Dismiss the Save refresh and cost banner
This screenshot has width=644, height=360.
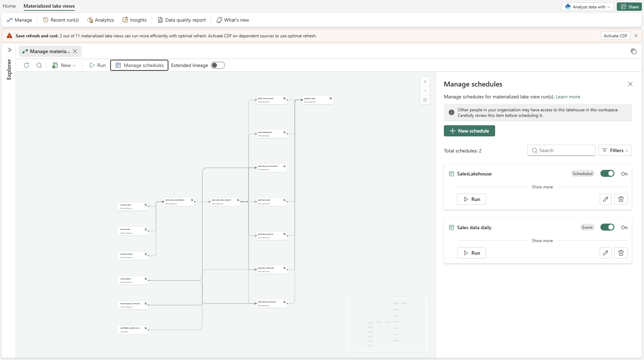[636, 36]
